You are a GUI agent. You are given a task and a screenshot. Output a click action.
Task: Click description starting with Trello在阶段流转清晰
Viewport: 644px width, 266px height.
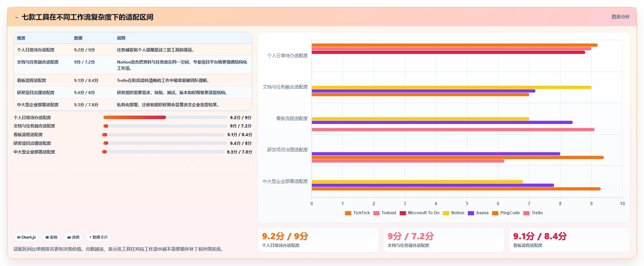coord(163,81)
